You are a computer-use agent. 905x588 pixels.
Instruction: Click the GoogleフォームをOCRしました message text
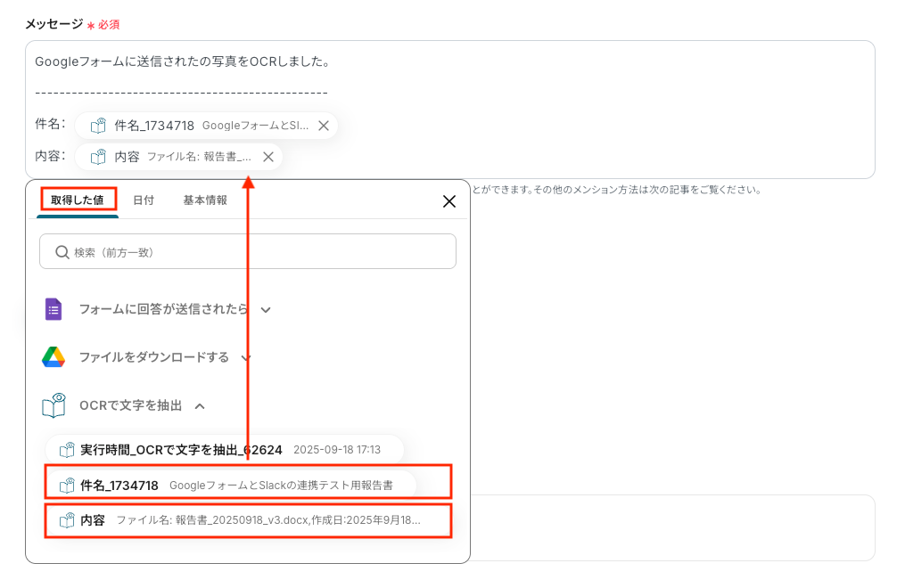coord(183,61)
